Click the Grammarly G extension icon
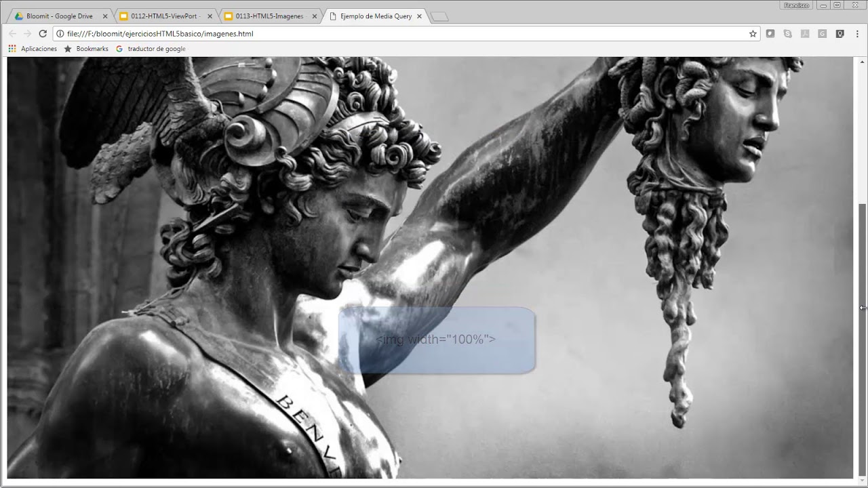Screen dimensions: 868x488 pyautogui.click(x=822, y=33)
